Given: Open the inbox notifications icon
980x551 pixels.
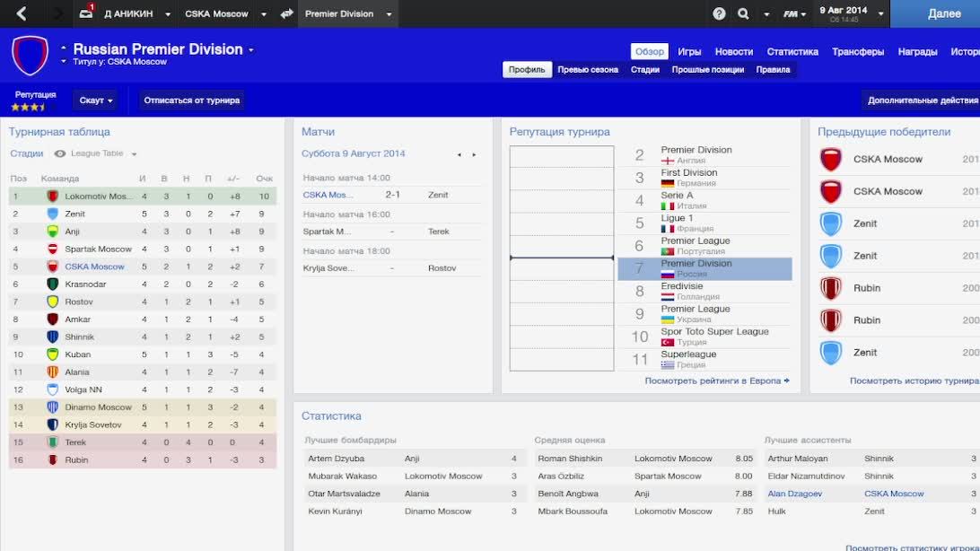Looking at the screenshot, I should coord(86,13).
